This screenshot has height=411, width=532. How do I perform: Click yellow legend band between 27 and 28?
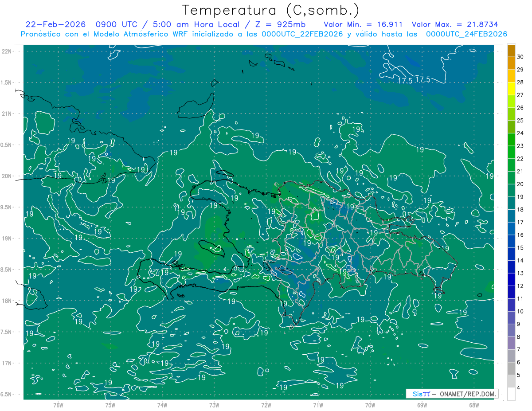pyautogui.click(x=511, y=89)
